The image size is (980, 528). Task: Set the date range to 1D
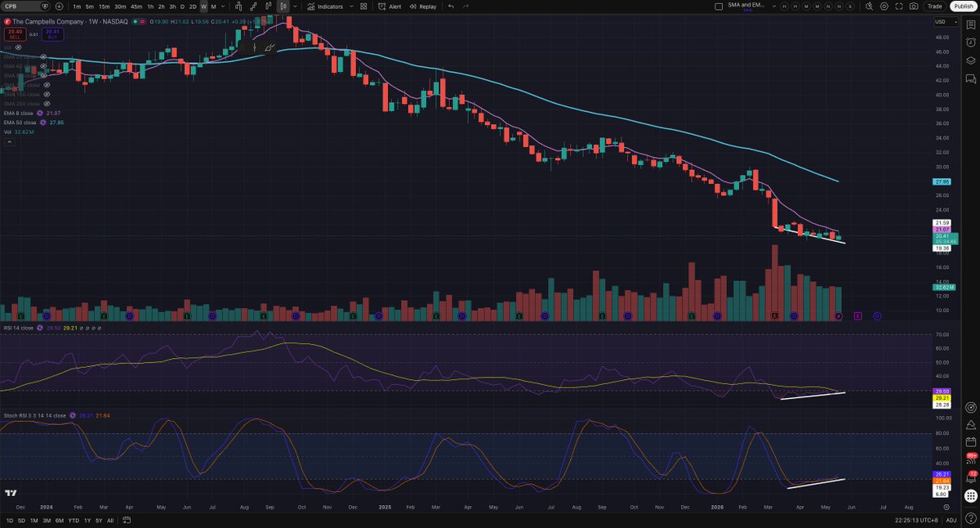(10, 521)
